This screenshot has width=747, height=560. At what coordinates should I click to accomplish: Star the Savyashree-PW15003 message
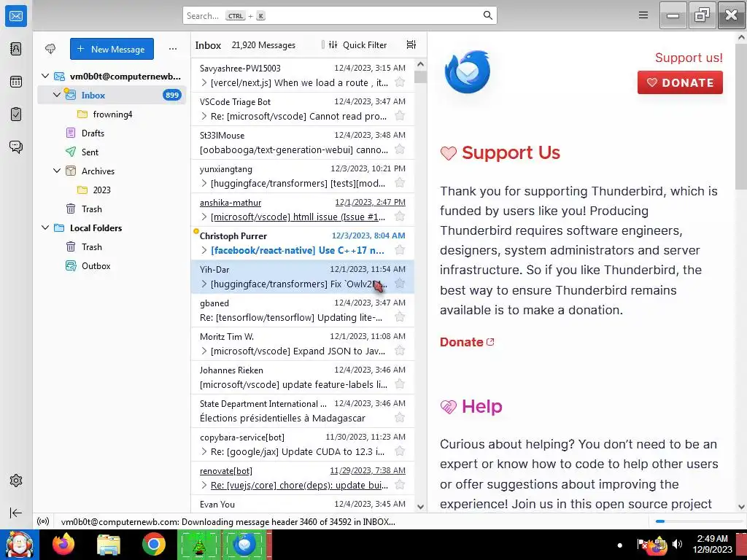(400, 82)
